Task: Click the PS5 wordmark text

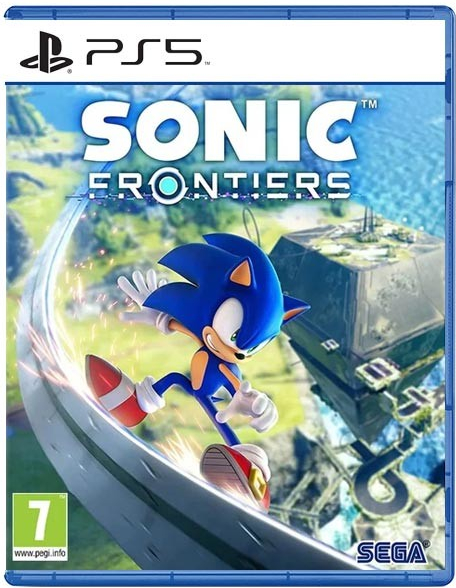Action: [x=144, y=51]
